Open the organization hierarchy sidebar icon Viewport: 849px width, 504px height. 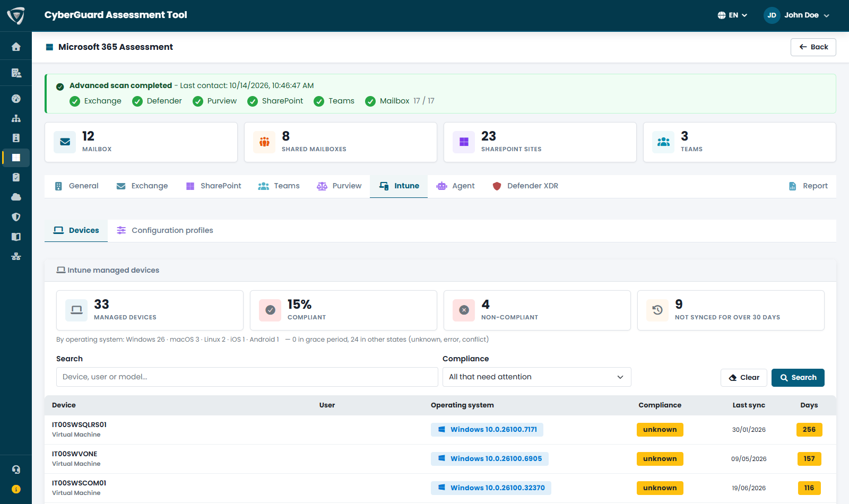16,118
